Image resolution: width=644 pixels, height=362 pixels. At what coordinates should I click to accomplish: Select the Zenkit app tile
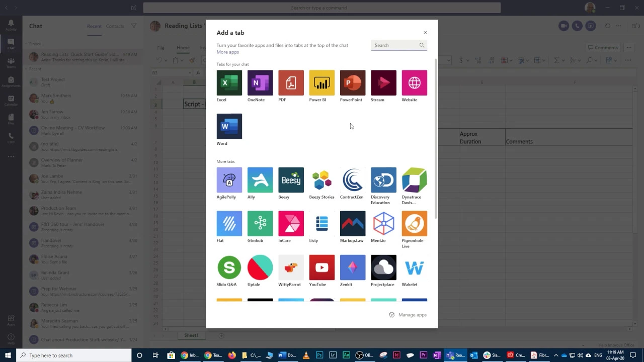(353, 267)
